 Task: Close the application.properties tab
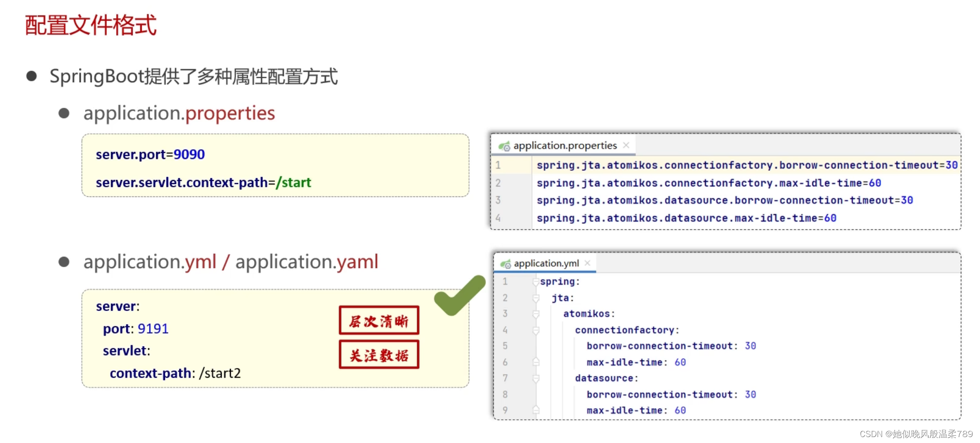pyautogui.click(x=626, y=145)
